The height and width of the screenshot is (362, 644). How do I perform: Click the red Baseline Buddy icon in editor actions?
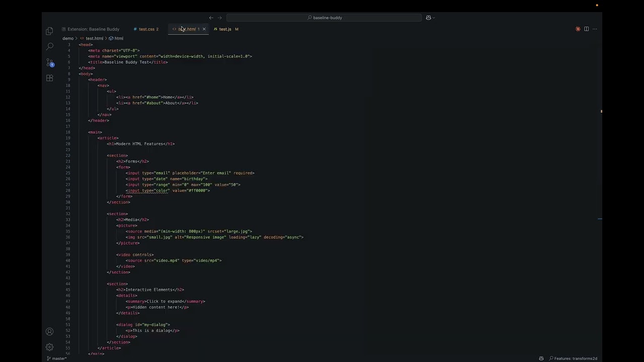tap(578, 29)
